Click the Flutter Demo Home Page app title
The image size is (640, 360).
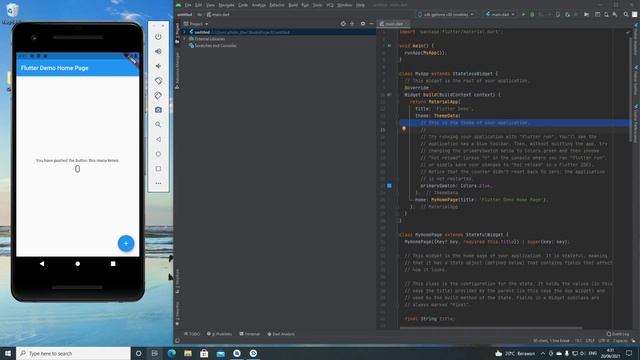point(54,68)
